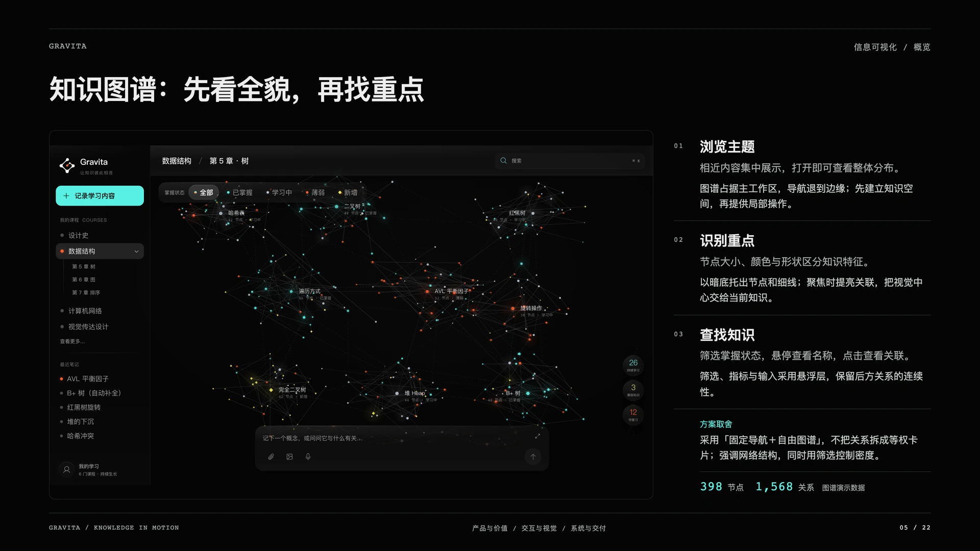Click the 第 5 章 · 树 breadcrumb
This screenshot has height=551, width=980.
229,161
